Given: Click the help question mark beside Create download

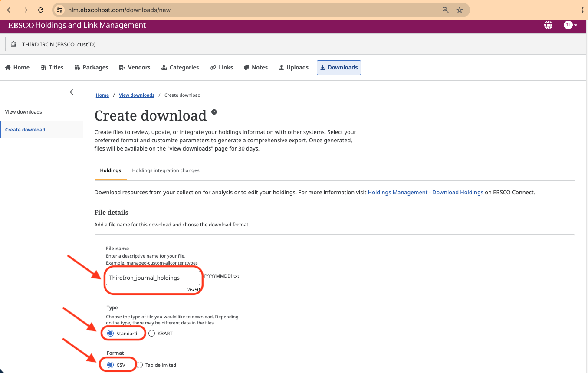Looking at the screenshot, I should (214, 112).
